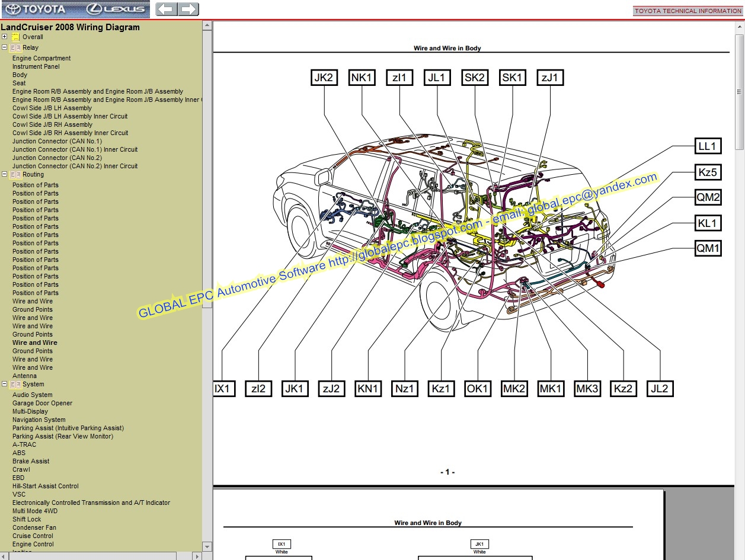Go forward with the right arrow button

[x=188, y=9]
